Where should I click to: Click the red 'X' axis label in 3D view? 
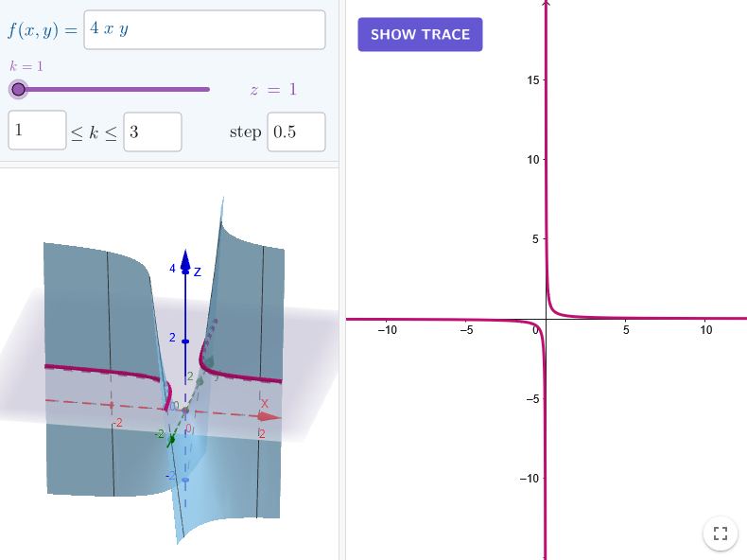coord(265,403)
